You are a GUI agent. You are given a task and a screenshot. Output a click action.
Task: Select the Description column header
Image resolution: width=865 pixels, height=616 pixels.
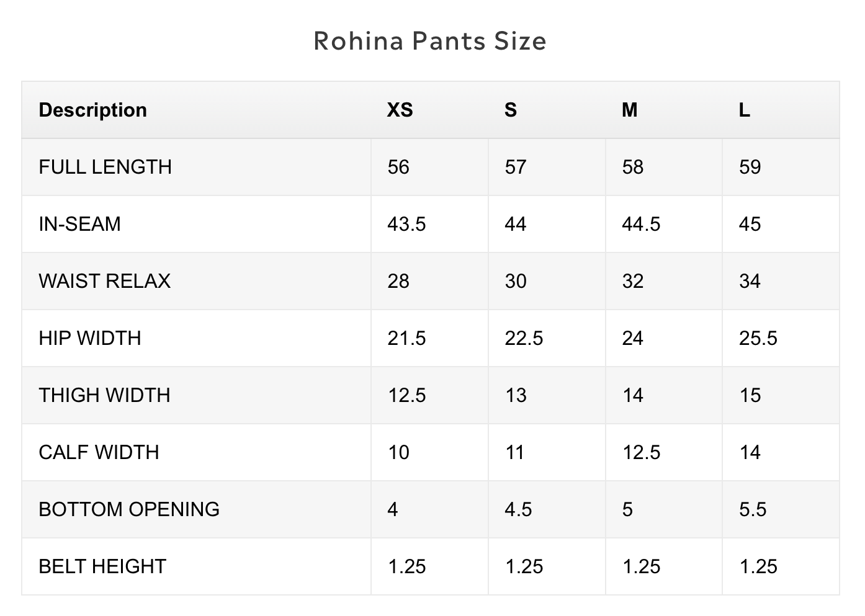[93, 110]
